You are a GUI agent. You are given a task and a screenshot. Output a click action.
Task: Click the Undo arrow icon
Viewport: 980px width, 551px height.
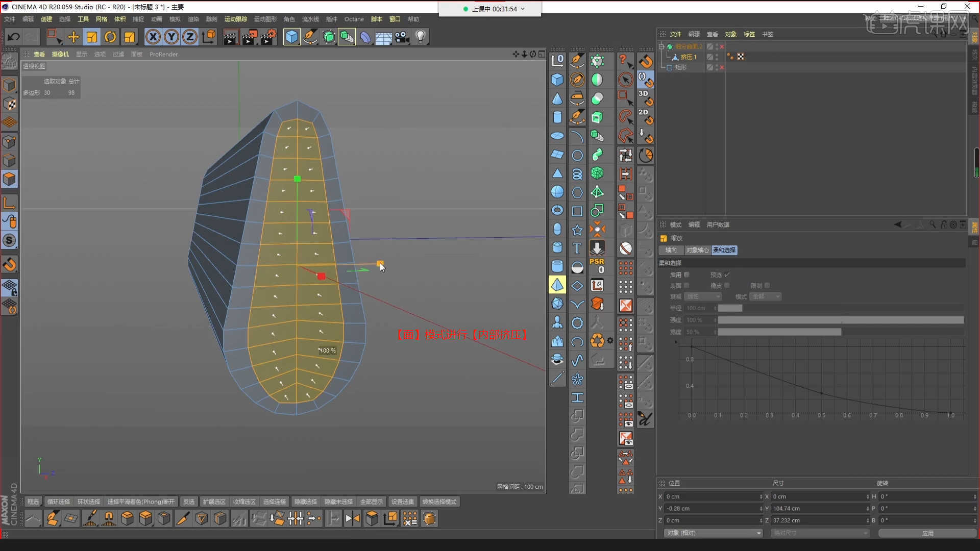coord(14,37)
